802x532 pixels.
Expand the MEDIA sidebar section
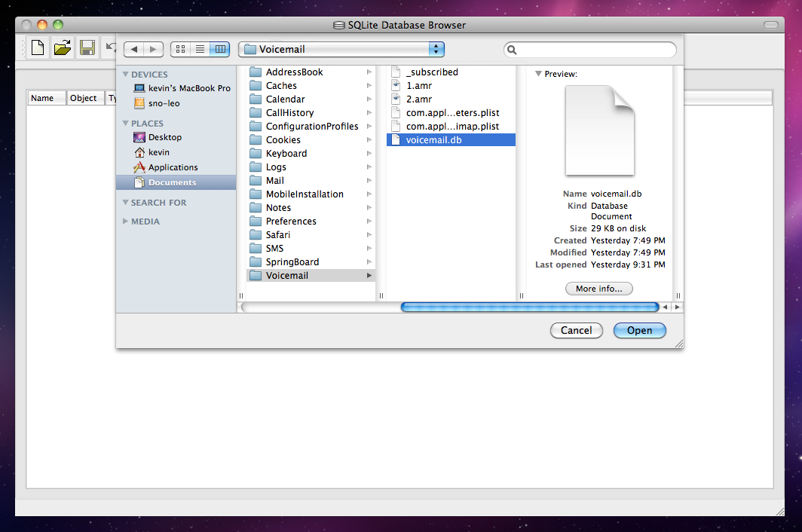click(x=125, y=222)
